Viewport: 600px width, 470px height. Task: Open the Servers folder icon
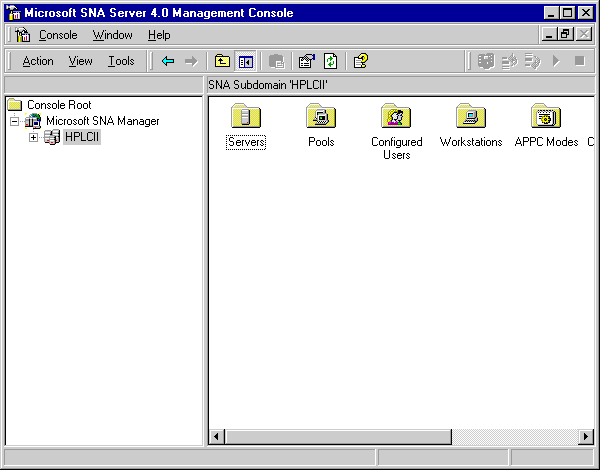tap(245, 117)
